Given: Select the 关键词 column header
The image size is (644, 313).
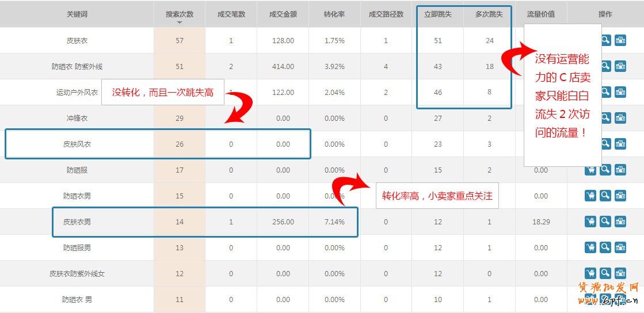Looking at the screenshot, I should tap(77, 14).
